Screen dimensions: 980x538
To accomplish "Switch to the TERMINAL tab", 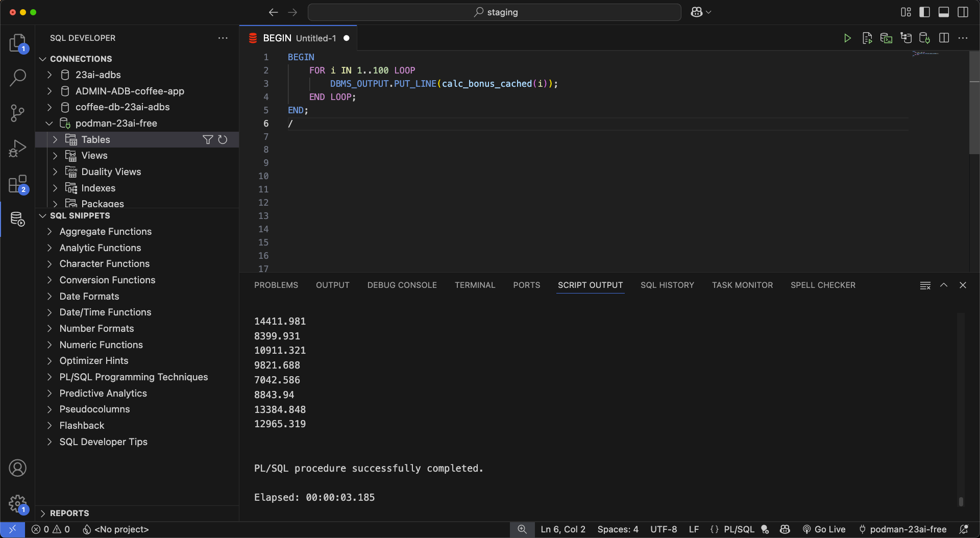I will pos(475,285).
